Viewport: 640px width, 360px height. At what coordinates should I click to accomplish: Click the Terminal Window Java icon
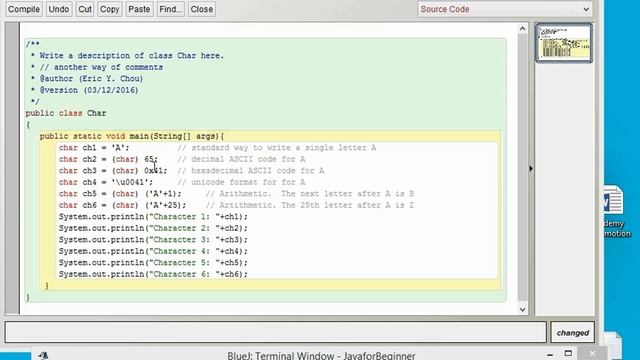43,356
